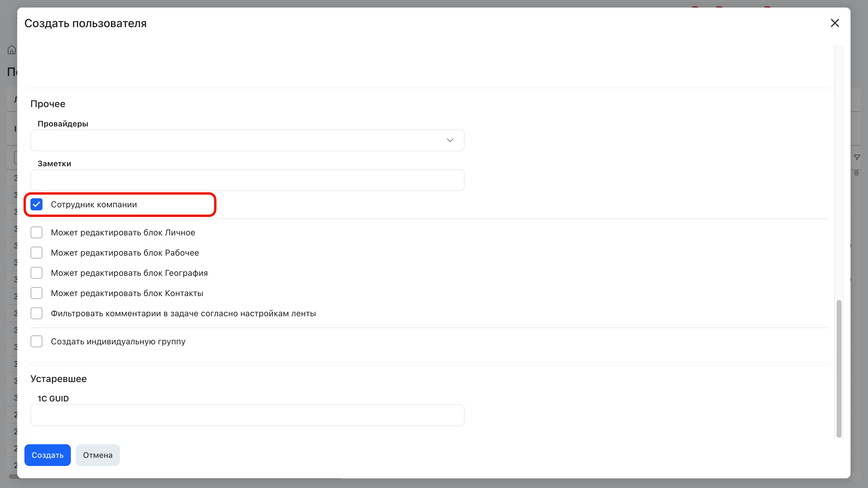Uncheck the Сотрудник компании checkbox
The width and height of the screenshot is (868, 488).
36,204
